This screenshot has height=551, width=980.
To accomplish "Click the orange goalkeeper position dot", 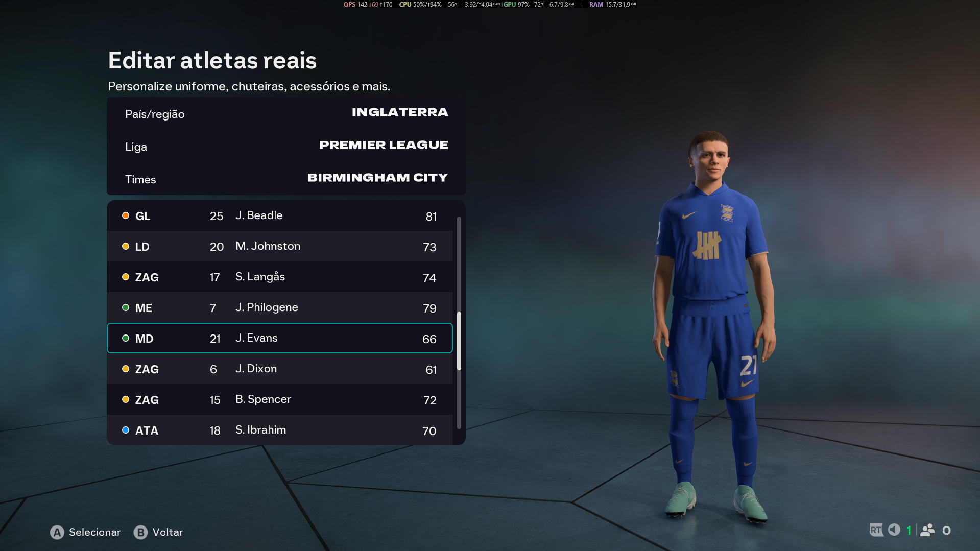I will click(126, 215).
